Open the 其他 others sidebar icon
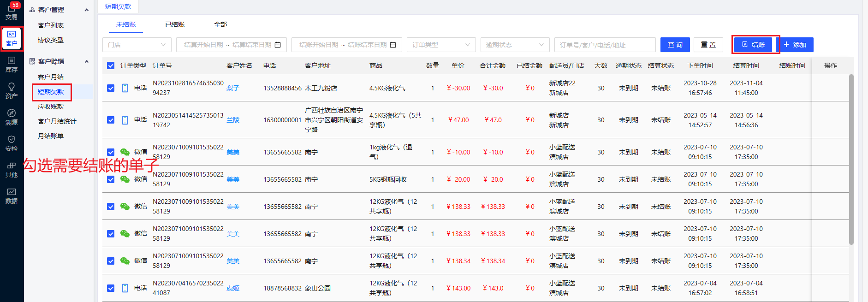868x302 pixels. (12, 170)
